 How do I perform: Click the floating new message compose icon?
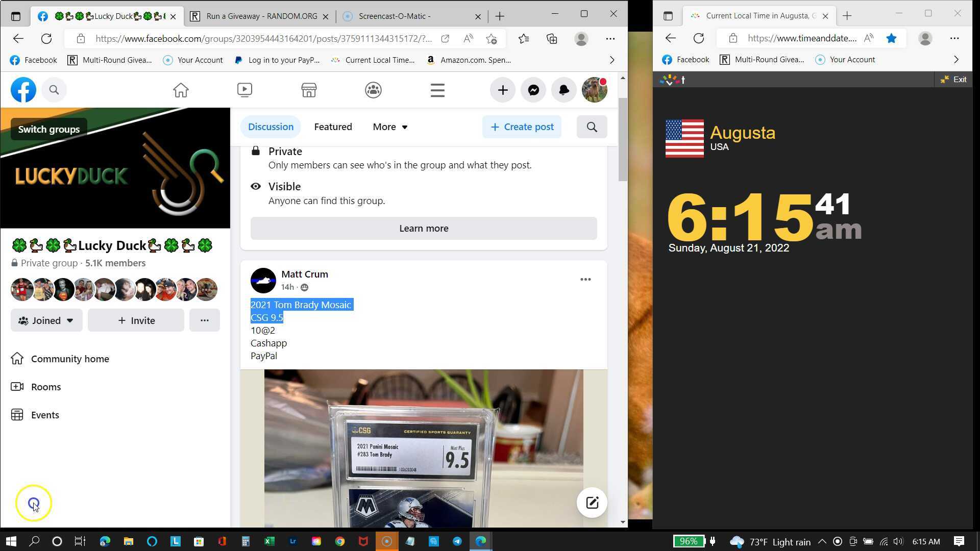[x=592, y=503]
